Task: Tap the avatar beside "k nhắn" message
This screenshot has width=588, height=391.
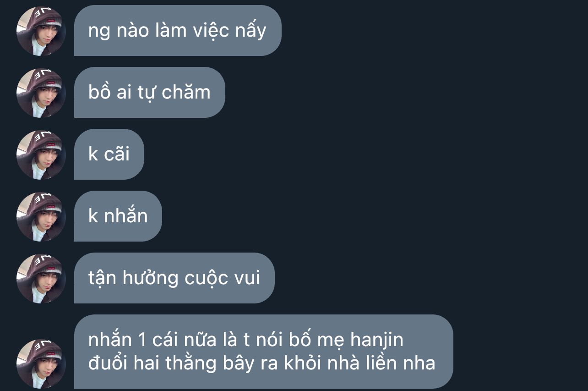Action: coord(41,217)
